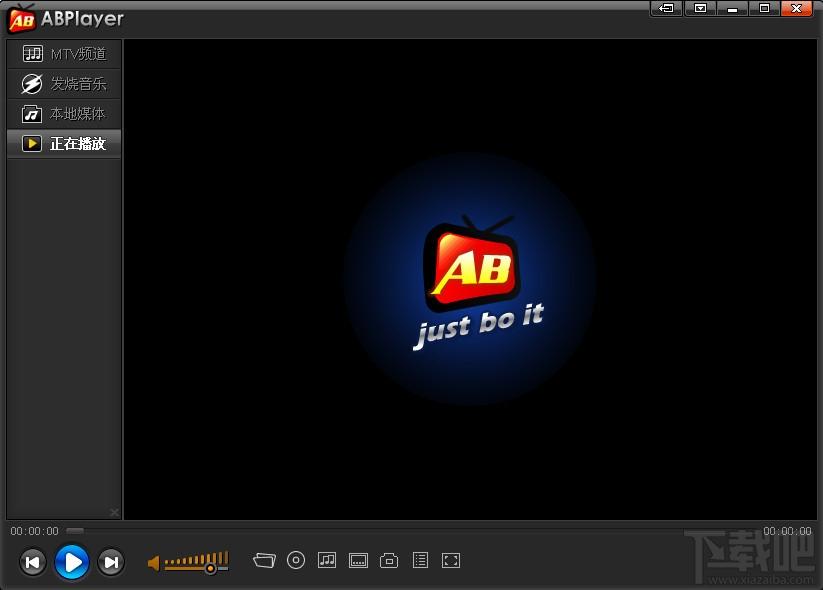Image resolution: width=823 pixels, height=590 pixels.
Task: Enter fullscreen with the expand icon
Action: click(x=451, y=561)
